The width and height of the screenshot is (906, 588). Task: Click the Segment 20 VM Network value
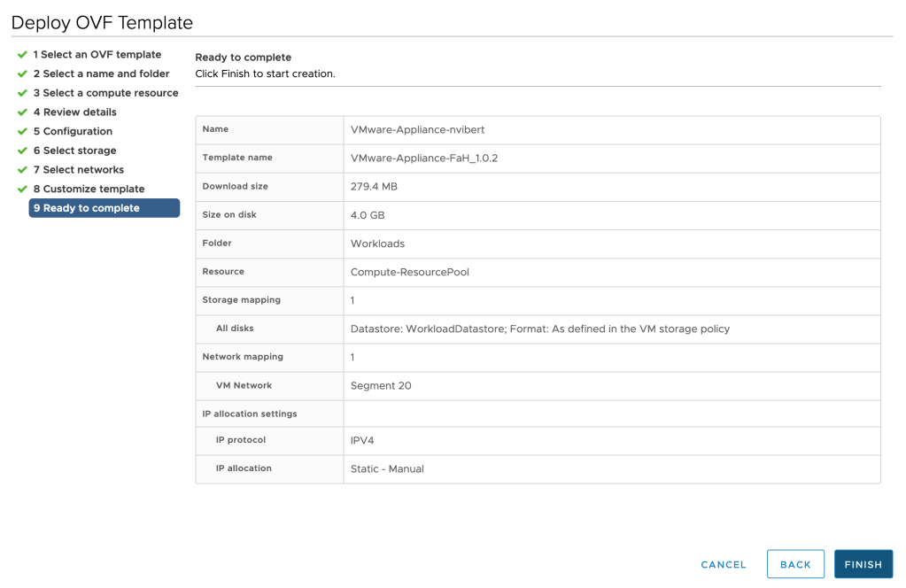pos(381,385)
